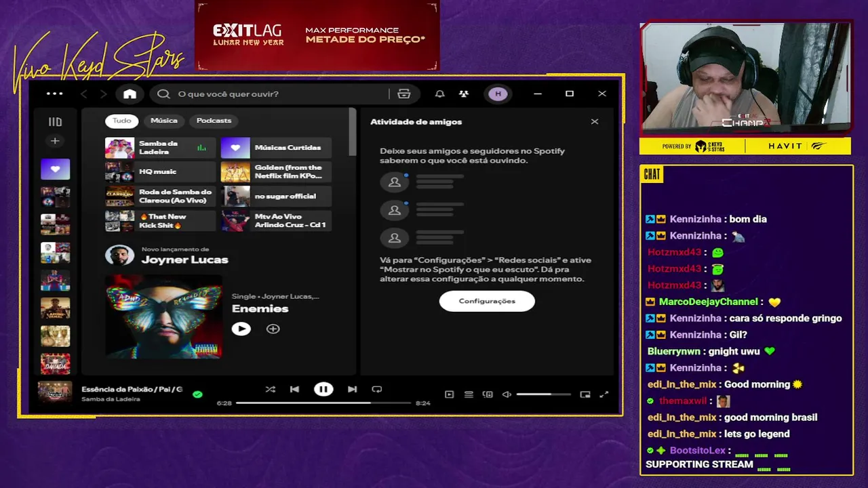Go forward with the right arrow
Viewport: 868px width, 488px height.
[103, 94]
